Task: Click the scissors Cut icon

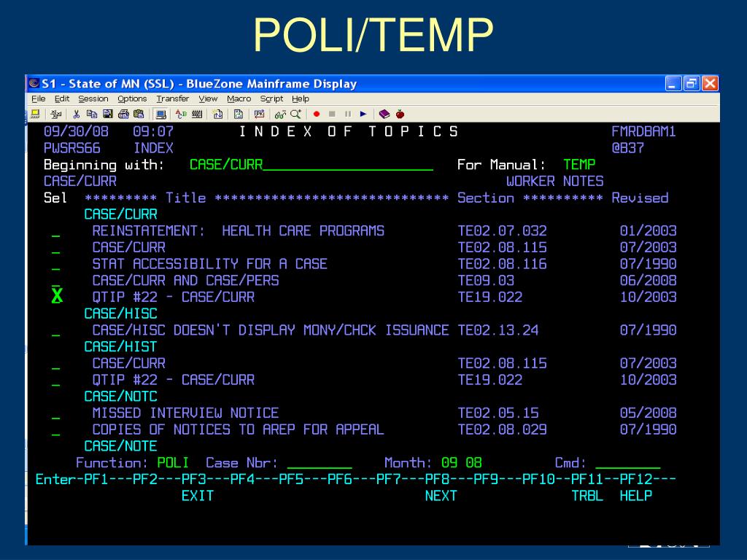Action: 76,114
